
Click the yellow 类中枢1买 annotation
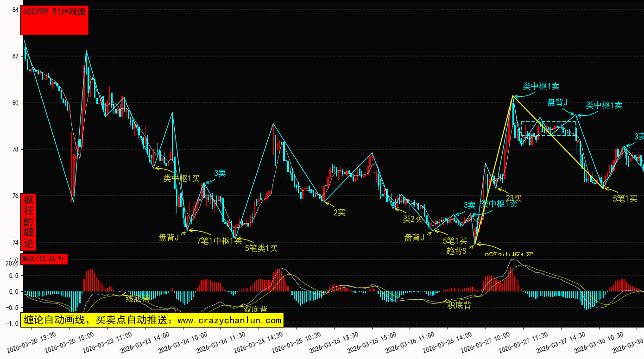click(182, 178)
